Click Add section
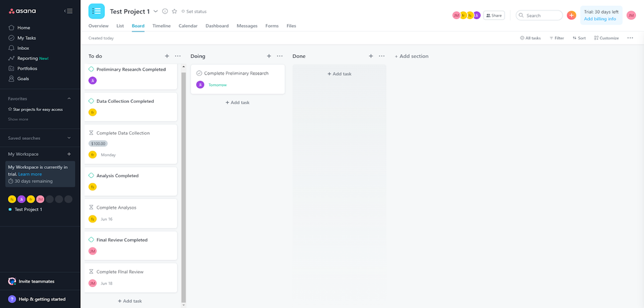The height and width of the screenshot is (308, 644). (411, 56)
